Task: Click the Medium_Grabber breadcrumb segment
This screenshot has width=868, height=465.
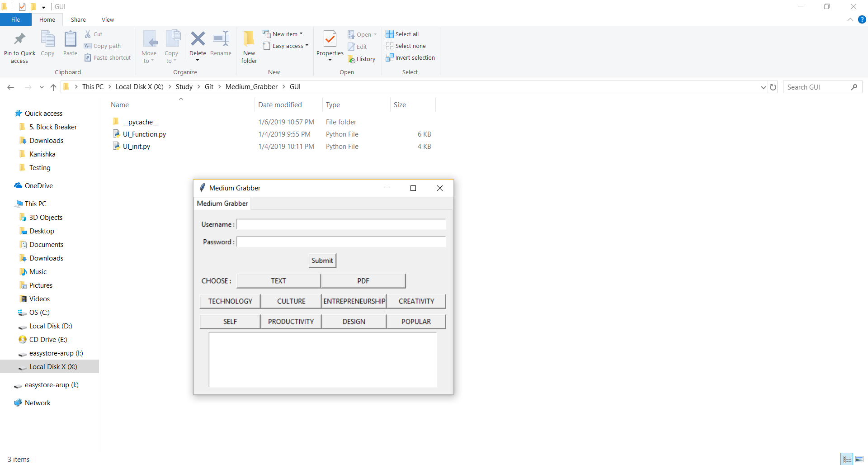Action: 251,87
